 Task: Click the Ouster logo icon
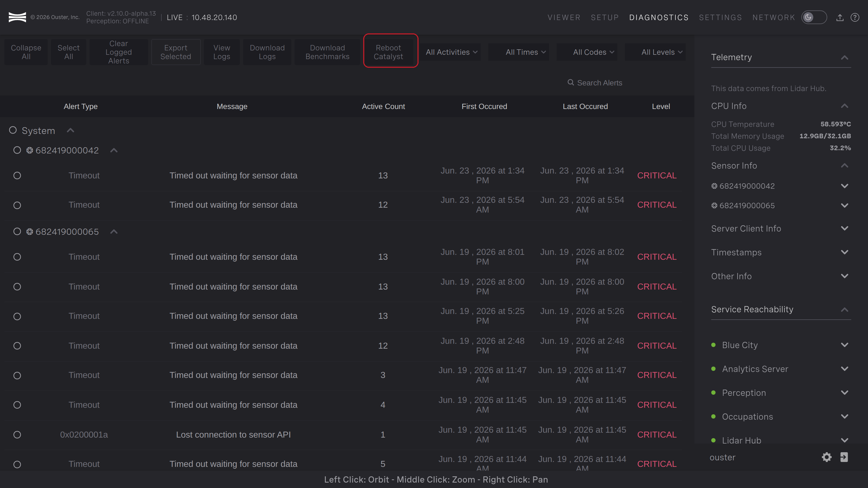pyautogui.click(x=17, y=17)
